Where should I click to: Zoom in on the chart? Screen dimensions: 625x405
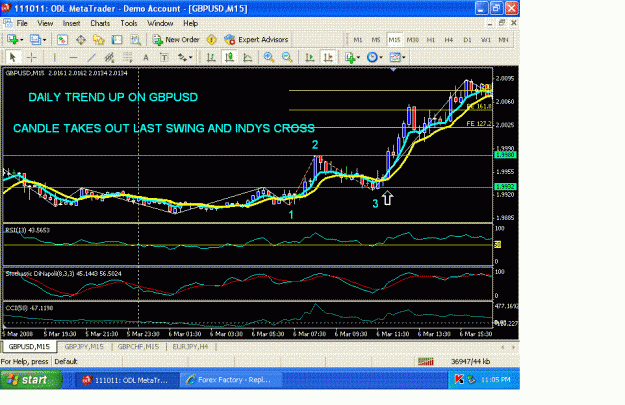269,57
